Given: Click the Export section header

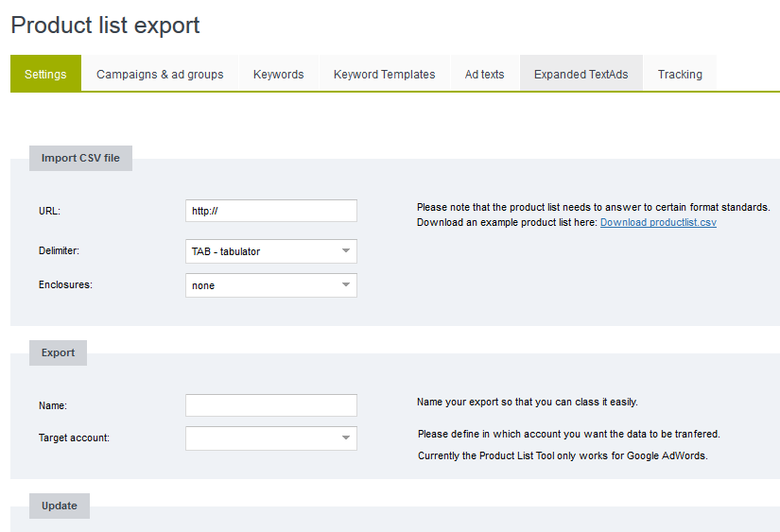Looking at the screenshot, I should coord(58,352).
